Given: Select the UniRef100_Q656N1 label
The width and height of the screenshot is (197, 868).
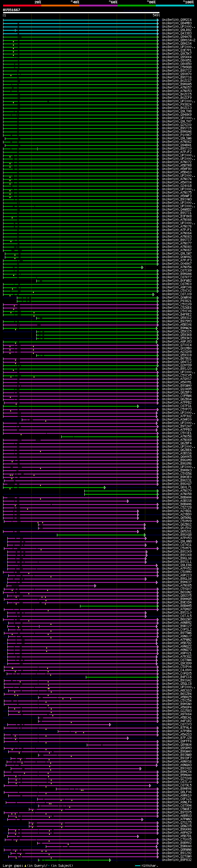Looking at the screenshot, I should pyautogui.click(x=177, y=518).
